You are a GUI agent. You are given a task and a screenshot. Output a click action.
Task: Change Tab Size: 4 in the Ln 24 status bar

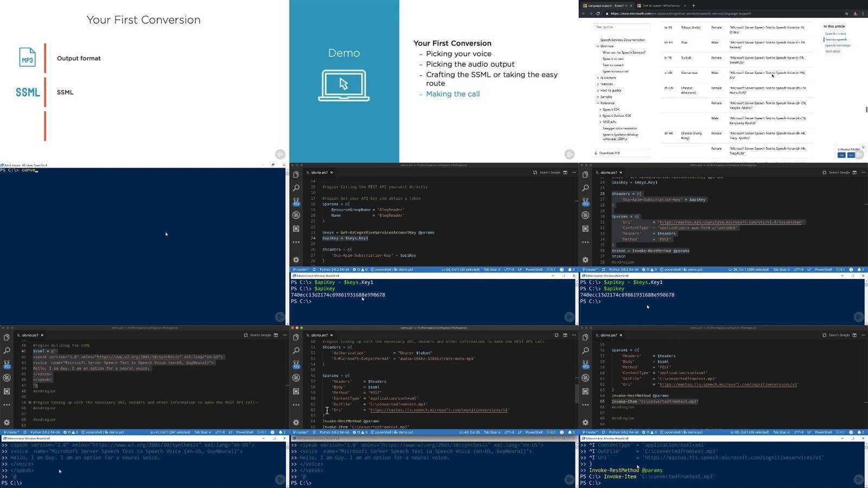492,269
